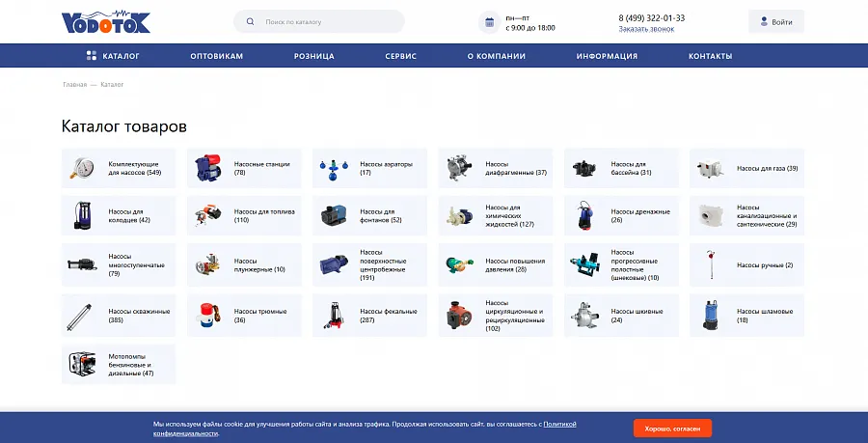
Task: Click the Войти login button
Action: click(x=776, y=21)
